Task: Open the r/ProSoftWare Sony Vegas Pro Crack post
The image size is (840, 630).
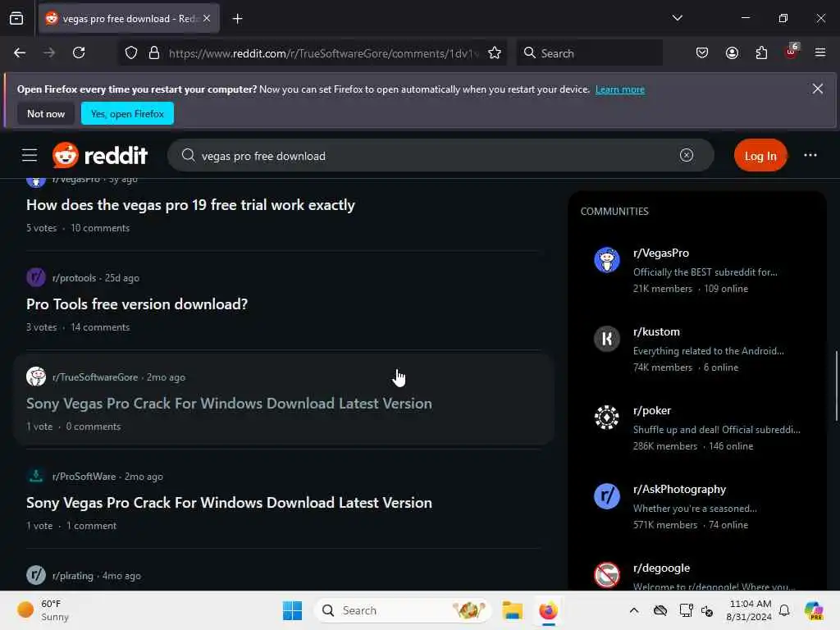Action: 230,503
